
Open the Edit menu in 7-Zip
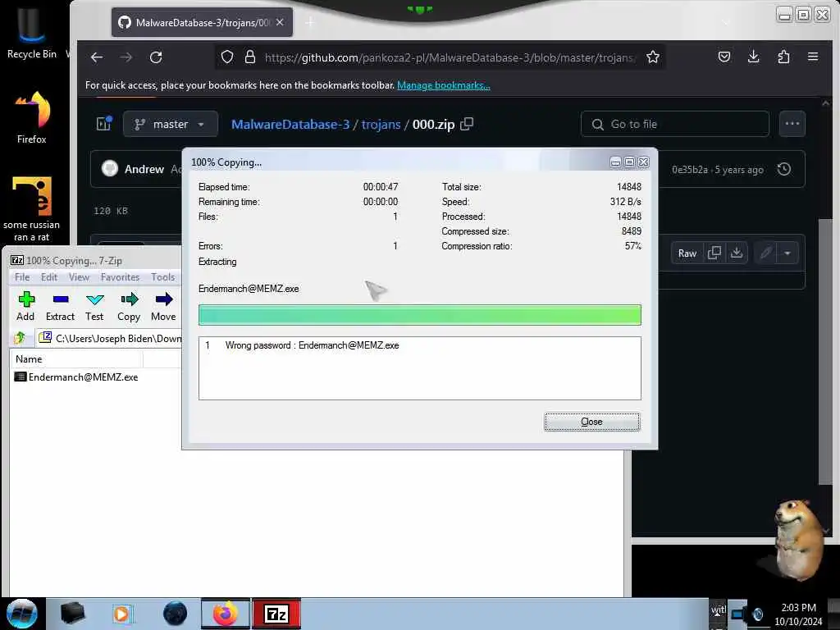point(48,277)
